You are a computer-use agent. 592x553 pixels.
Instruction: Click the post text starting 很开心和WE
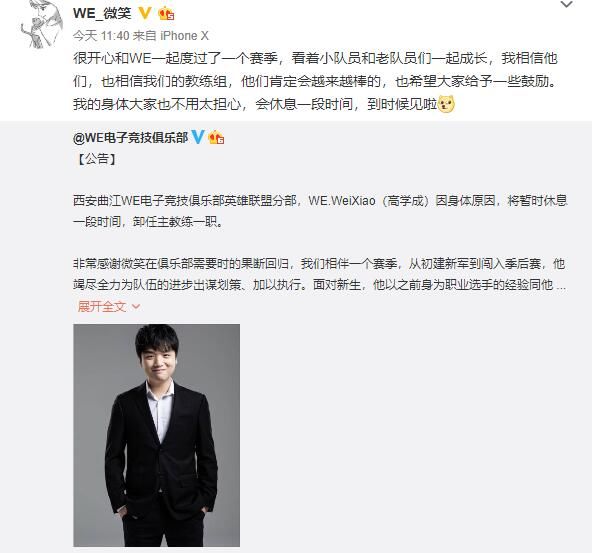point(315,81)
